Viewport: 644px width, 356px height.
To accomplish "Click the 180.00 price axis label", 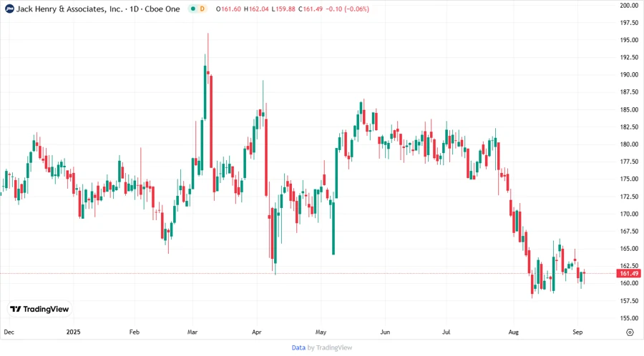I will pos(629,144).
